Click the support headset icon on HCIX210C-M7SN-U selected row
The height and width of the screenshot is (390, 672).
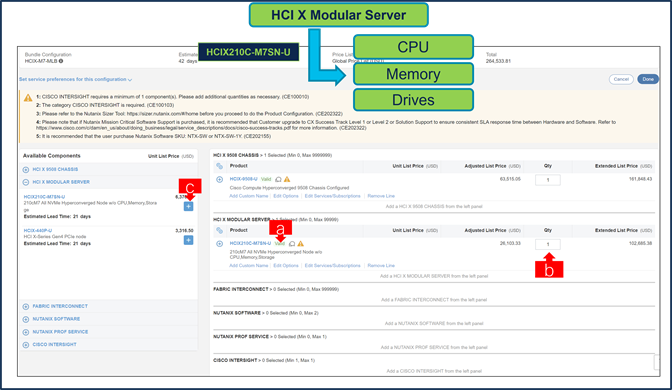[292, 244]
